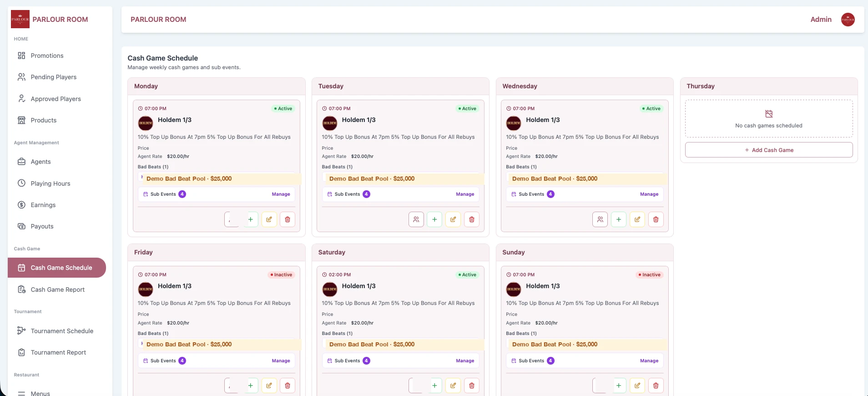The image size is (868, 396).
Task: Click the pencil edit icon on Friday's card
Action: pyautogui.click(x=269, y=386)
